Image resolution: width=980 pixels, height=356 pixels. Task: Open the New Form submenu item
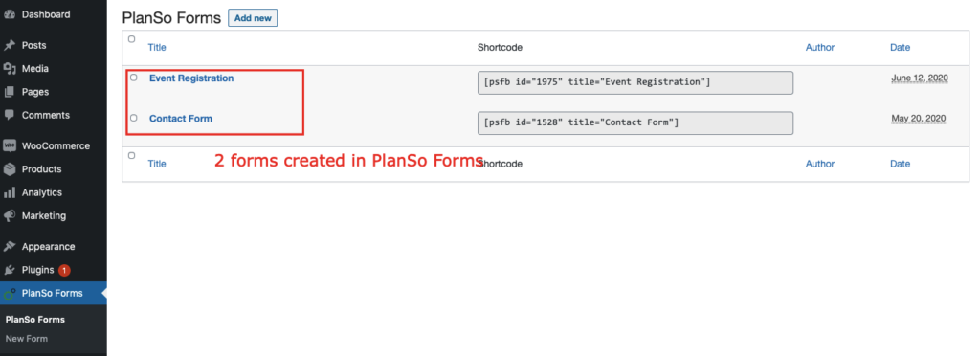27,339
